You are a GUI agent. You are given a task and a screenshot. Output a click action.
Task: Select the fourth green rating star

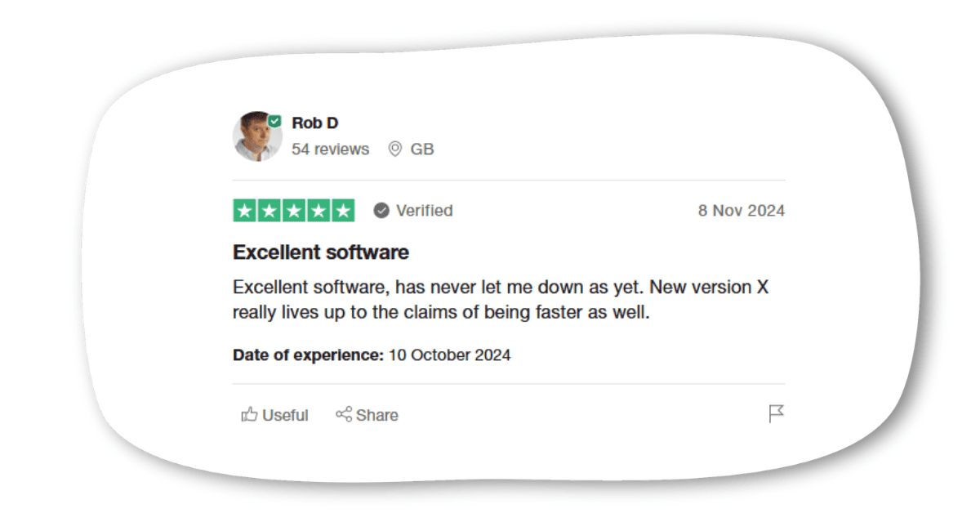click(318, 211)
